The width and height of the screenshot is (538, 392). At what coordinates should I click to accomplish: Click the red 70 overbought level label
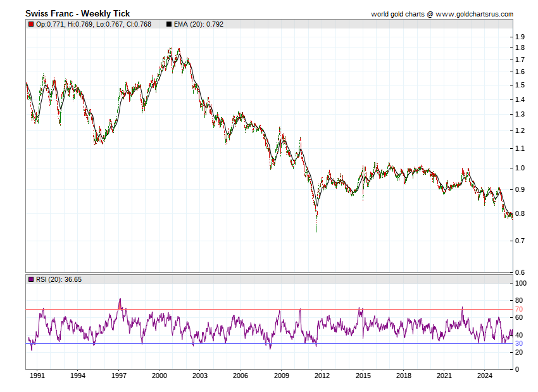point(519,309)
